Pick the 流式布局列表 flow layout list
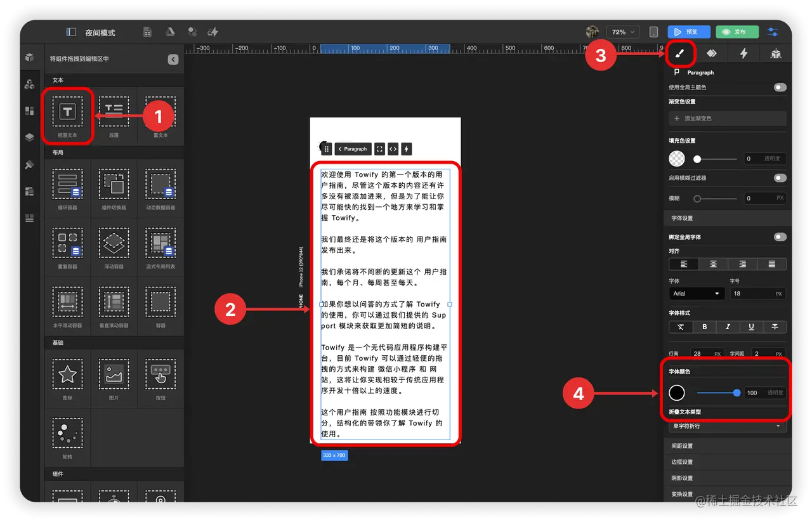Image resolution: width=812 pixels, height=522 pixels. click(x=160, y=247)
